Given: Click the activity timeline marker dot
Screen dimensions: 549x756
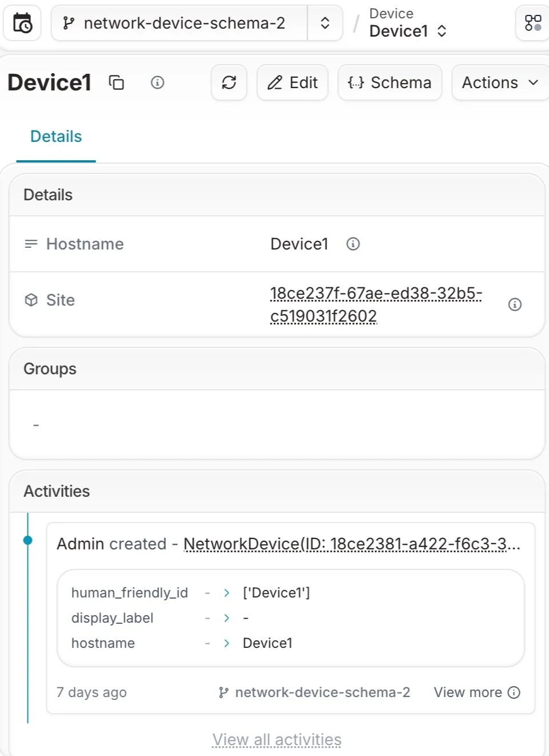Looking at the screenshot, I should 27,540.
